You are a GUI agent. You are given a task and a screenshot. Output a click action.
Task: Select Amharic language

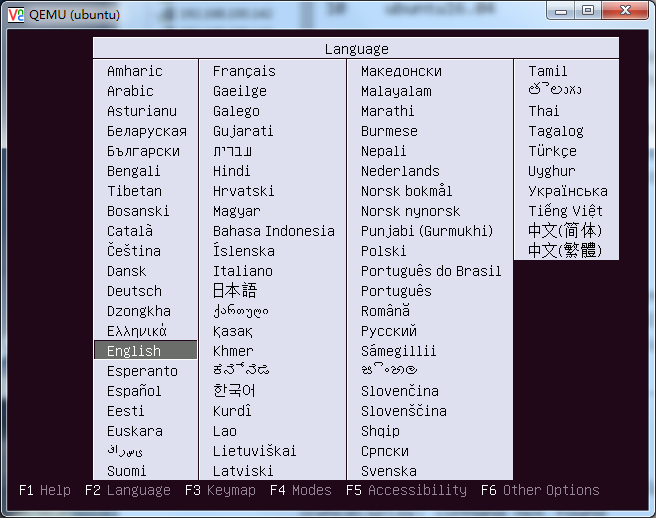135,71
